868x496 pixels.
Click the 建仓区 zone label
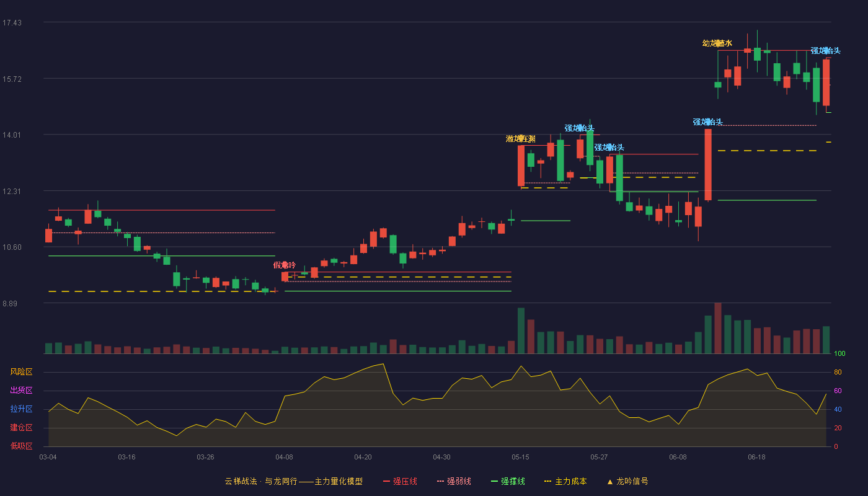pyautogui.click(x=22, y=428)
